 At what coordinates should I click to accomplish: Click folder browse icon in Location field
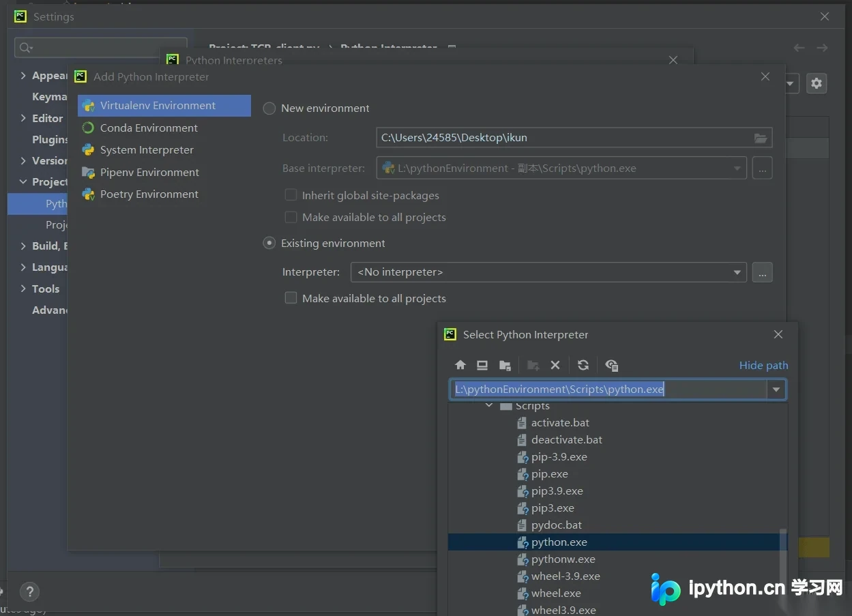tap(761, 138)
